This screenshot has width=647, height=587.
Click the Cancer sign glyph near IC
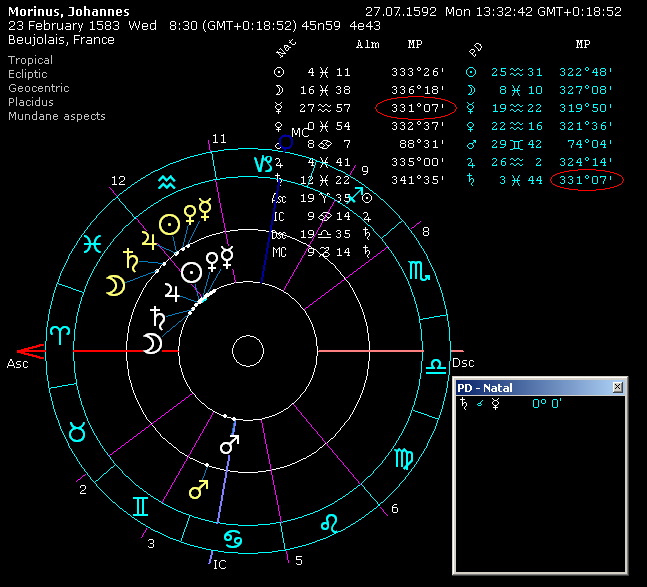tap(232, 537)
